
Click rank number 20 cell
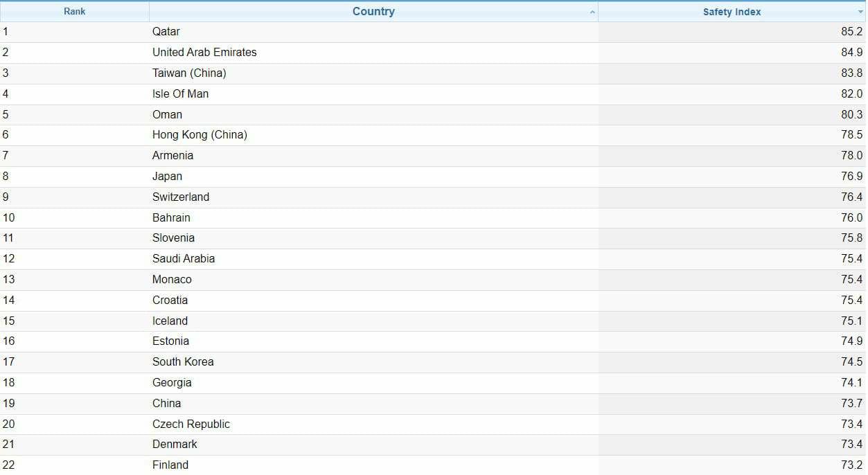(x=74, y=424)
